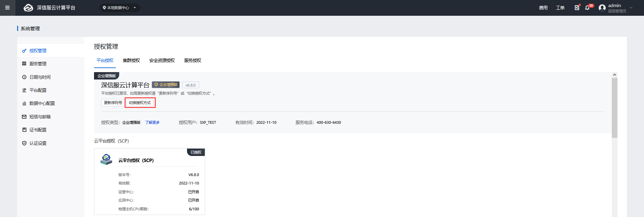644x217 pixels.
Task: Open the task log icon in header
Action: pyautogui.click(x=577, y=8)
